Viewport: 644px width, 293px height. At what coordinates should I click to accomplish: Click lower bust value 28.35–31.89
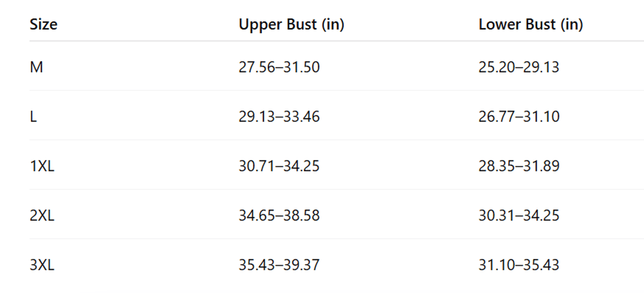519,166
